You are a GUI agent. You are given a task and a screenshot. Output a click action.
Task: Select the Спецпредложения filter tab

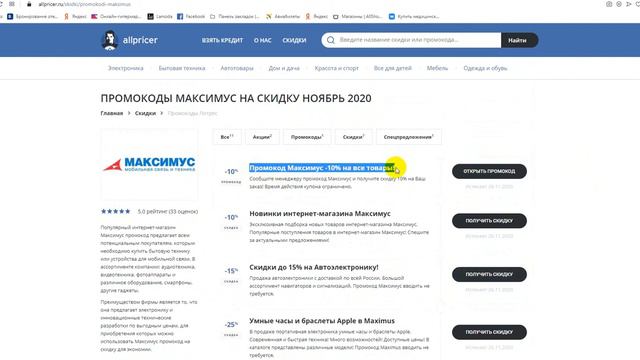[409, 137]
